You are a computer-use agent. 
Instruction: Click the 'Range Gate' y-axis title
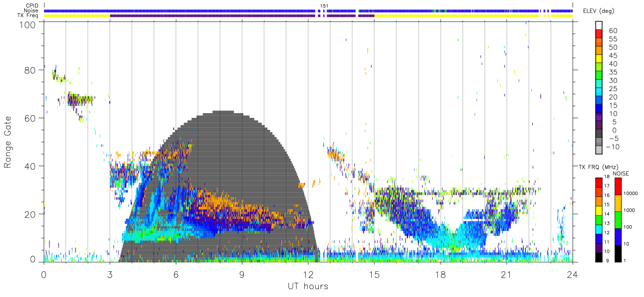[x=8, y=142]
